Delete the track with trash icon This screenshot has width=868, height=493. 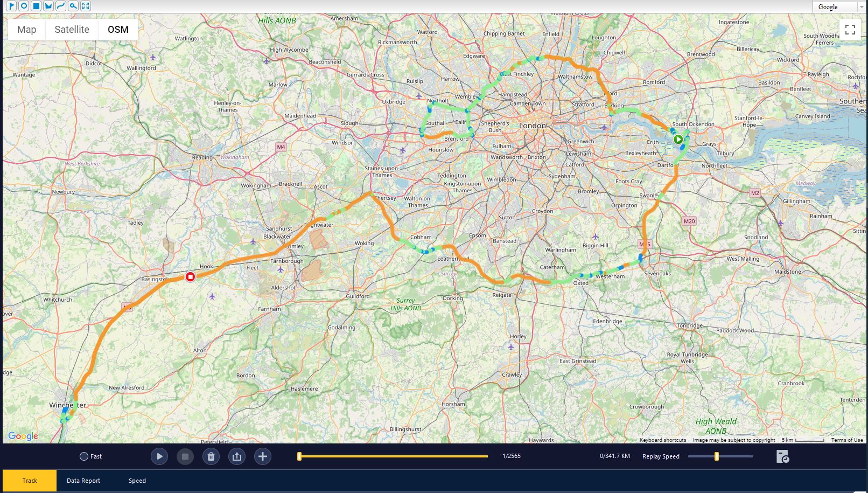211,457
